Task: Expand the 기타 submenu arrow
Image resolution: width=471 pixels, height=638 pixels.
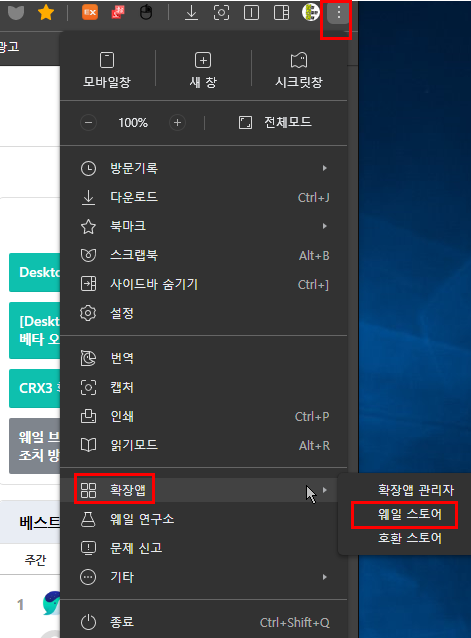Action: click(325, 577)
